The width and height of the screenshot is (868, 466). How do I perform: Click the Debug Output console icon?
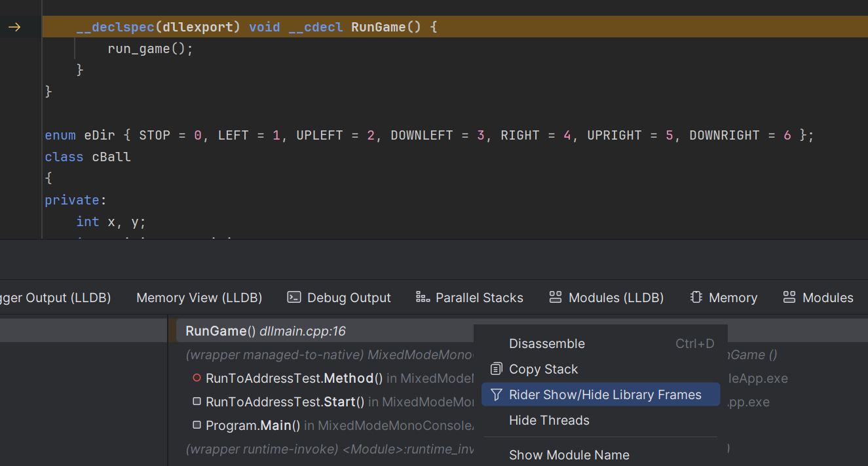[293, 297]
